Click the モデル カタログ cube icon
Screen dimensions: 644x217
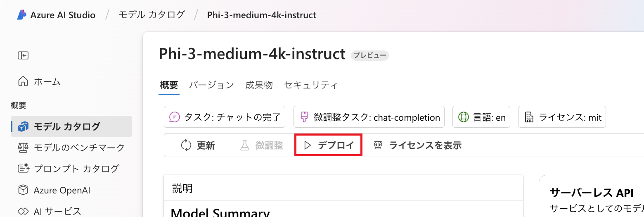(x=23, y=126)
